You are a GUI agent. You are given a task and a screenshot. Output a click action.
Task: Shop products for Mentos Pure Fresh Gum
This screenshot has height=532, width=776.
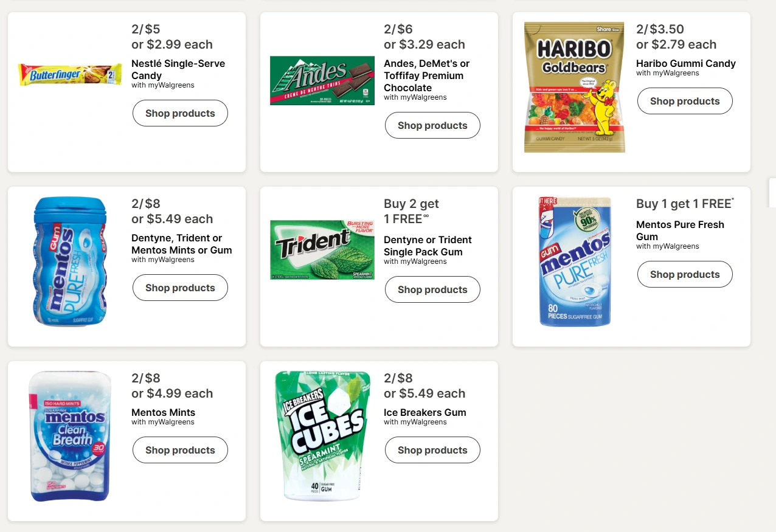[x=685, y=275]
